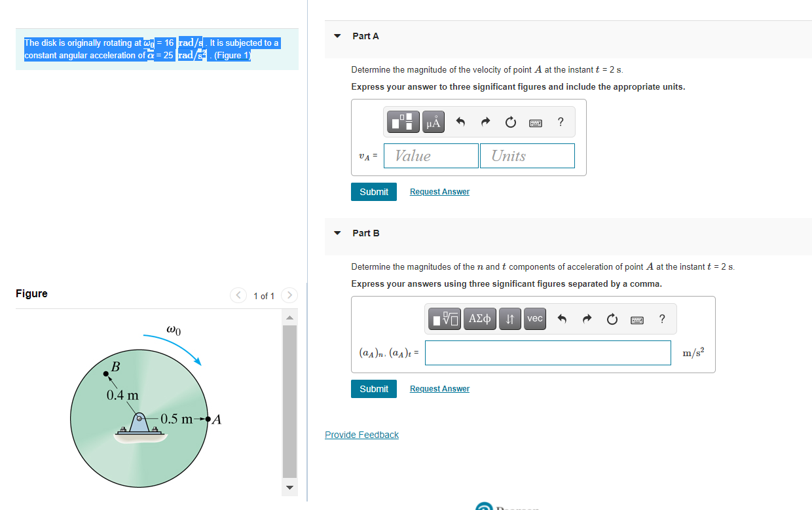Image resolution: width=812 pixels, height=510 pixels.
Task: Click the next figure chevron
Action: pos(289,295)
